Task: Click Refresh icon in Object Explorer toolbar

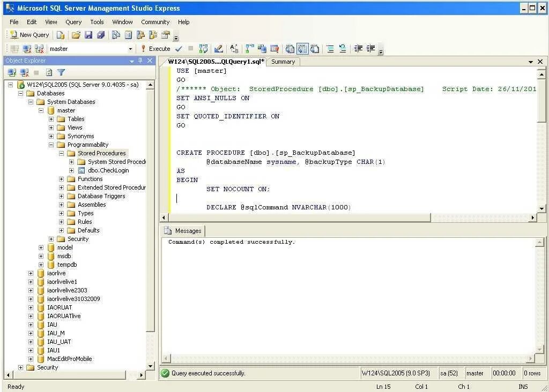Action: [x=49, y=73]
